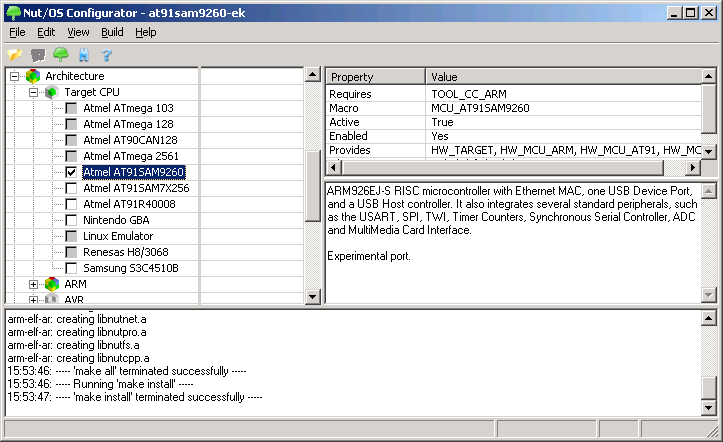Toggle the Atmel ATmega 2561 checkbox
The height and width of the screenshot is (442, 723).
point(71,156)
